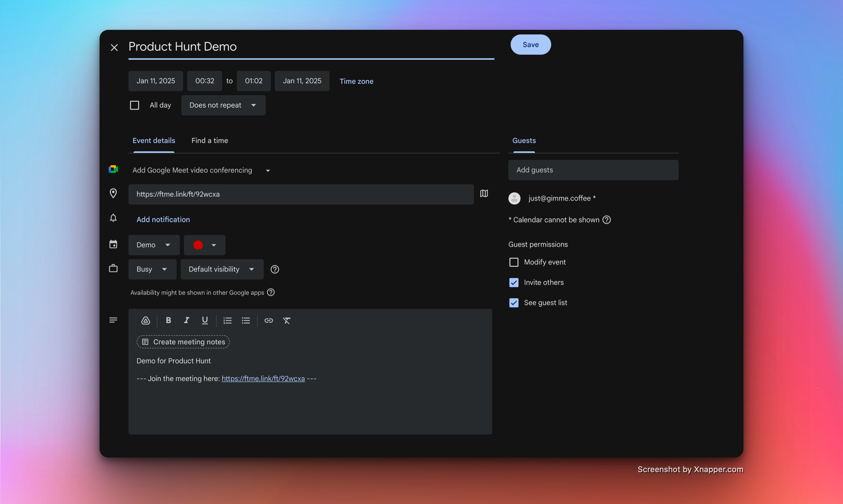Click Add Google Meet video conferencing
This screenshot has height=504, width=843.
[192, 170]
